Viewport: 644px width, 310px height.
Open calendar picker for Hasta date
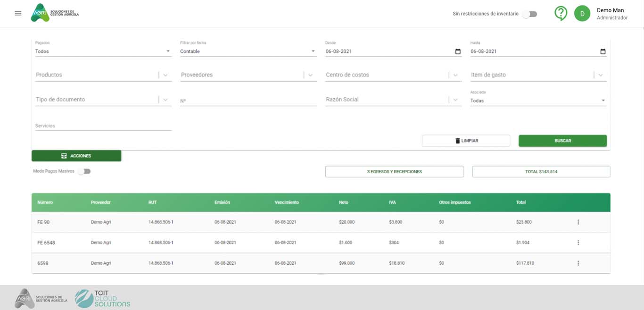pos(603,51)
